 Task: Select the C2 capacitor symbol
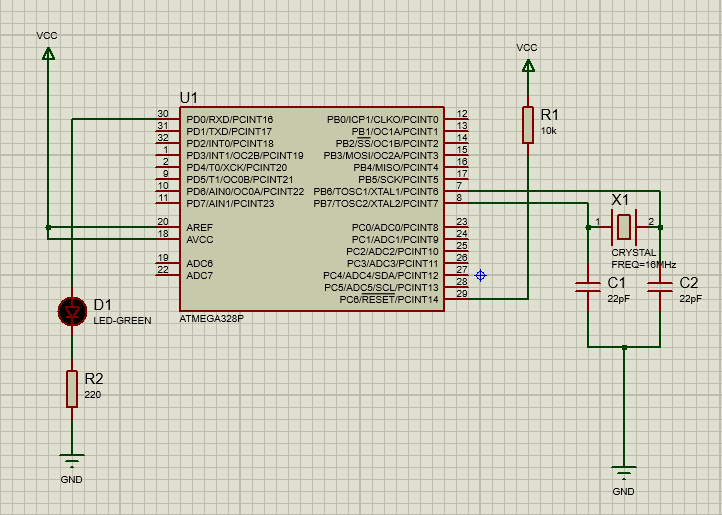click(660, 288)
